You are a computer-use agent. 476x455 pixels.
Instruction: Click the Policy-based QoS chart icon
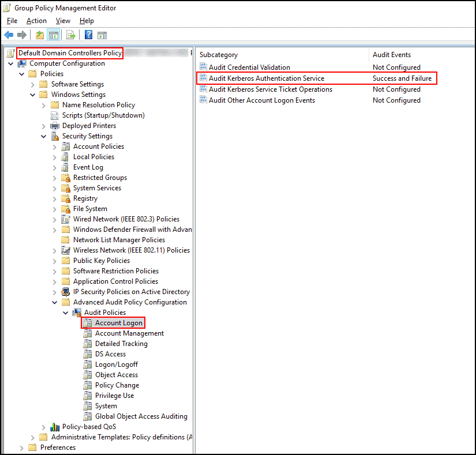click(55, 427)
